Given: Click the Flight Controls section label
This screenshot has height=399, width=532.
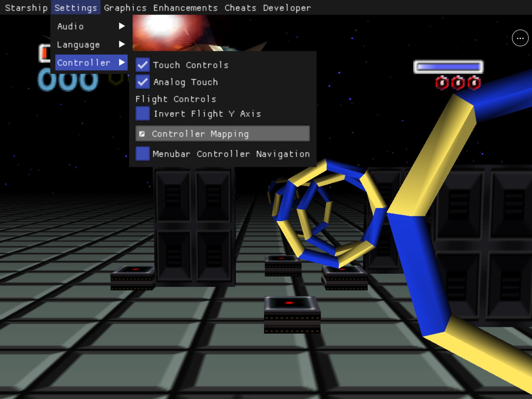Looking at the screenshot, I should 176,99.
